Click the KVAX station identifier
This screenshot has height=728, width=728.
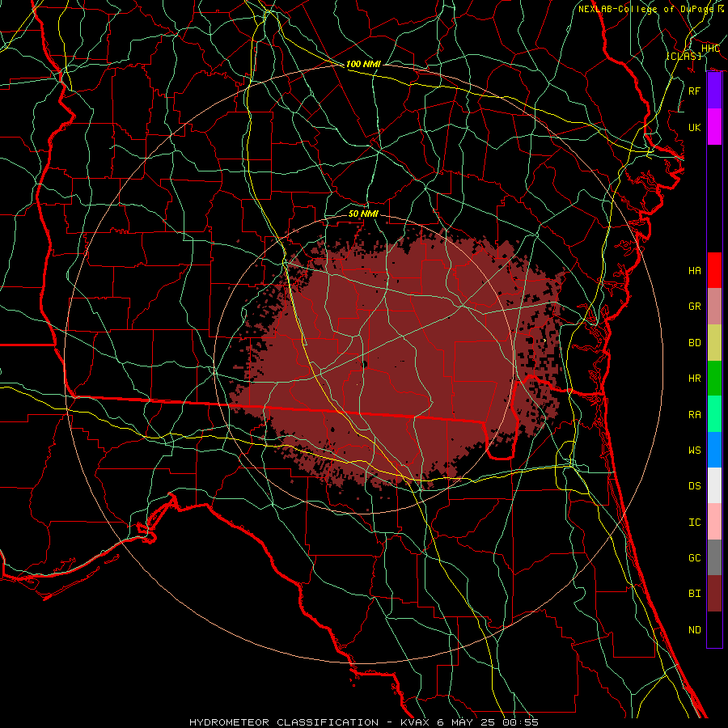pos(416,722)
